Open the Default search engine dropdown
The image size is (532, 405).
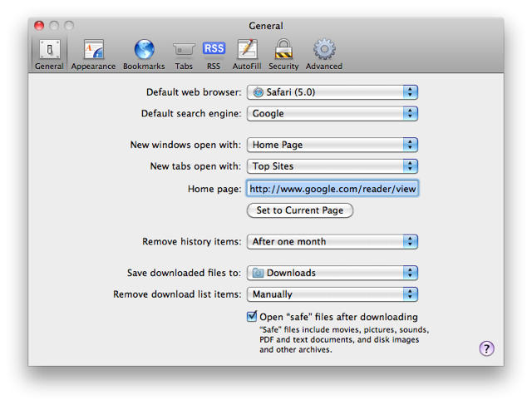pyautogui.click(x=332, y=113)
